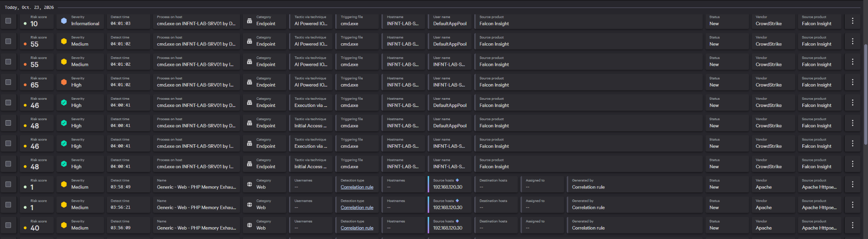Click the Today, Oct. 23, 2026 date header
This screenshot has width=868, height=239.
tap(29, 7)
